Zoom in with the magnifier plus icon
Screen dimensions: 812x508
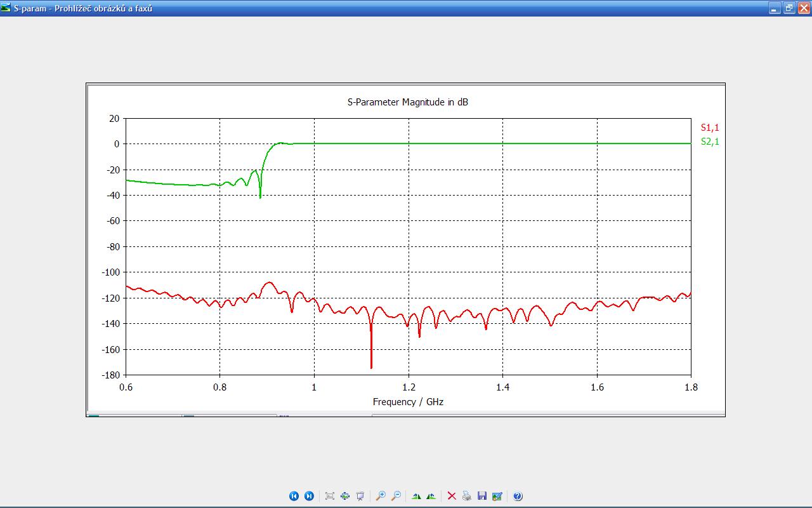(381, 496)
